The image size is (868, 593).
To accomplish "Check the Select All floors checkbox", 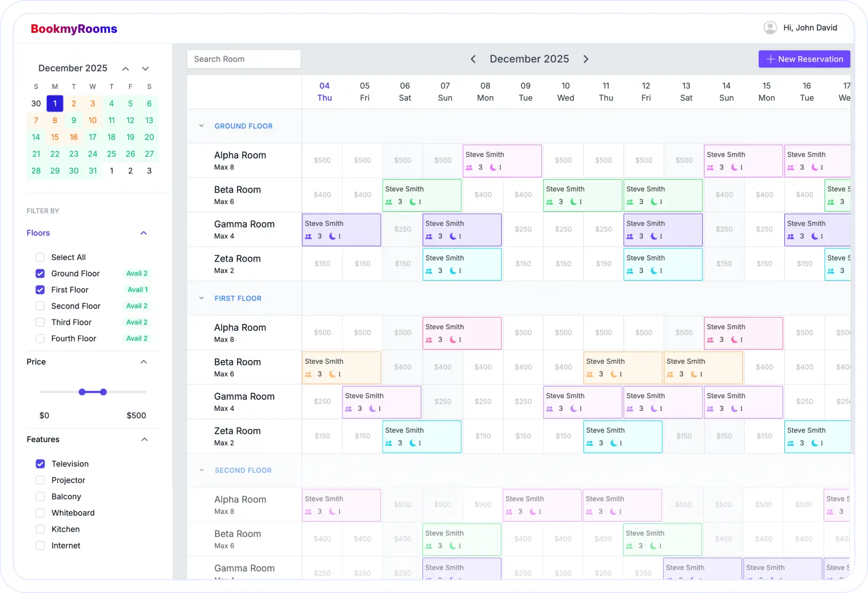I will tap(40, 257).
